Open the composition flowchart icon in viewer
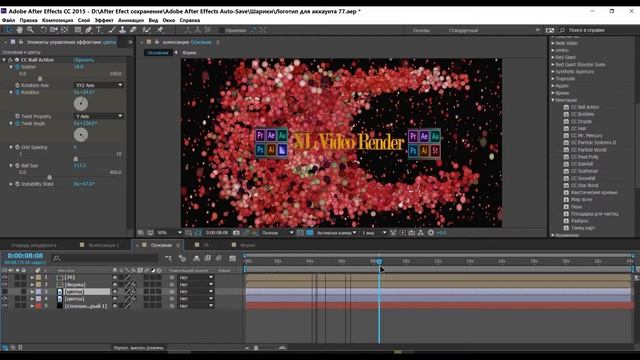The height and width of the screenshot is (360, 640). [421, 233]
